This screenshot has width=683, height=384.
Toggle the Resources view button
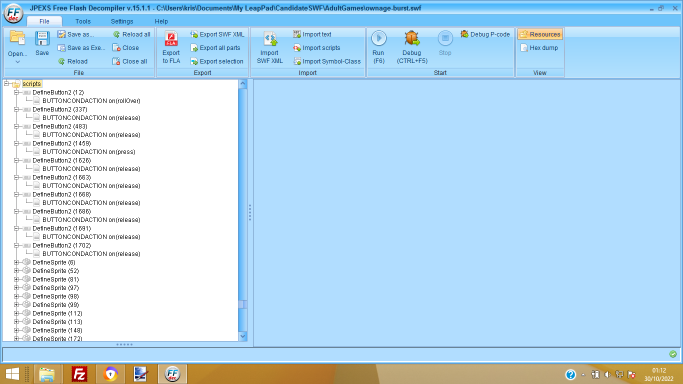(540, 34)
